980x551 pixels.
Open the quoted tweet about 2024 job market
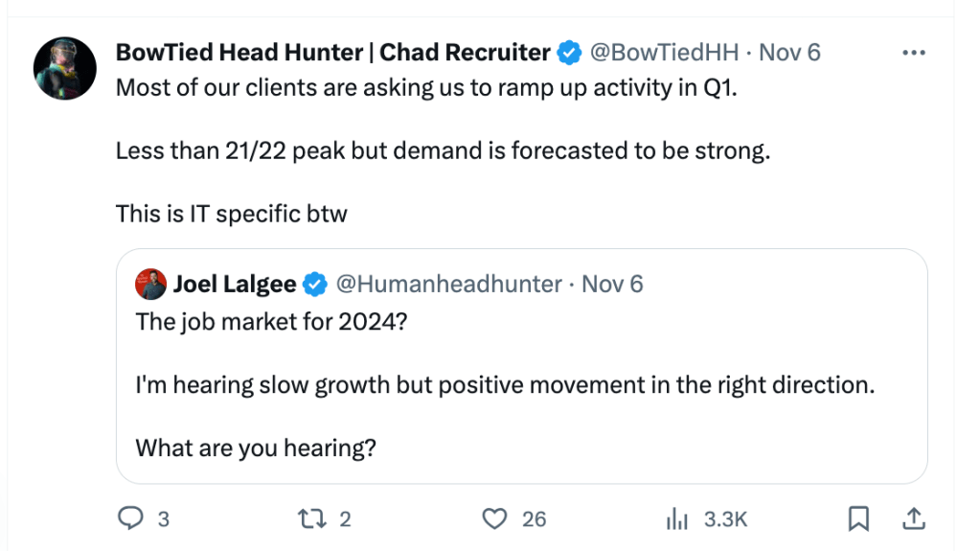tap(520, 385)
